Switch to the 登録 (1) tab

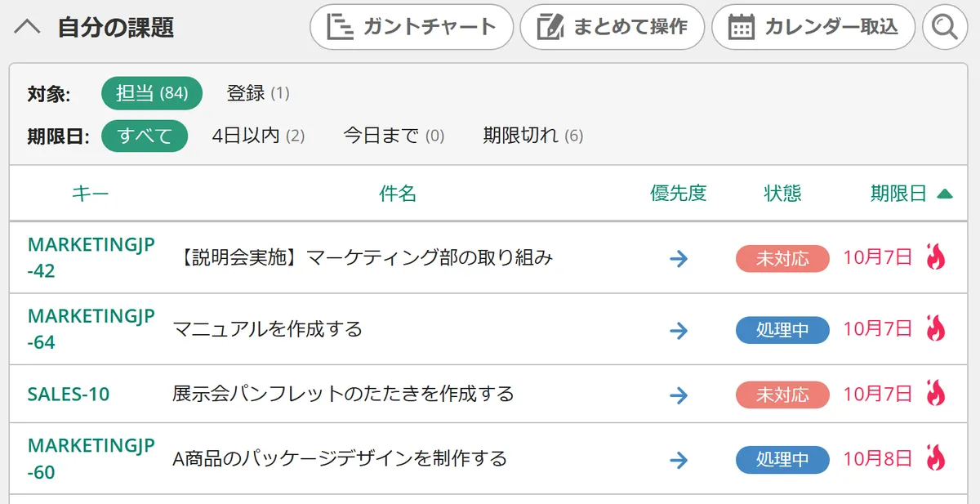click(258, 93)
